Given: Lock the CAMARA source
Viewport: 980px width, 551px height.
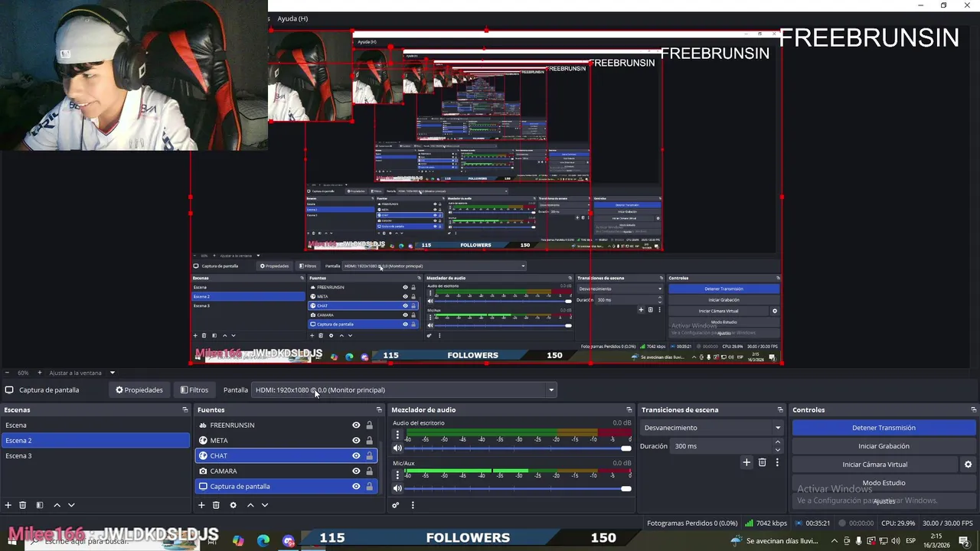Looking at the screenshot, I should (x=369, y=471).
